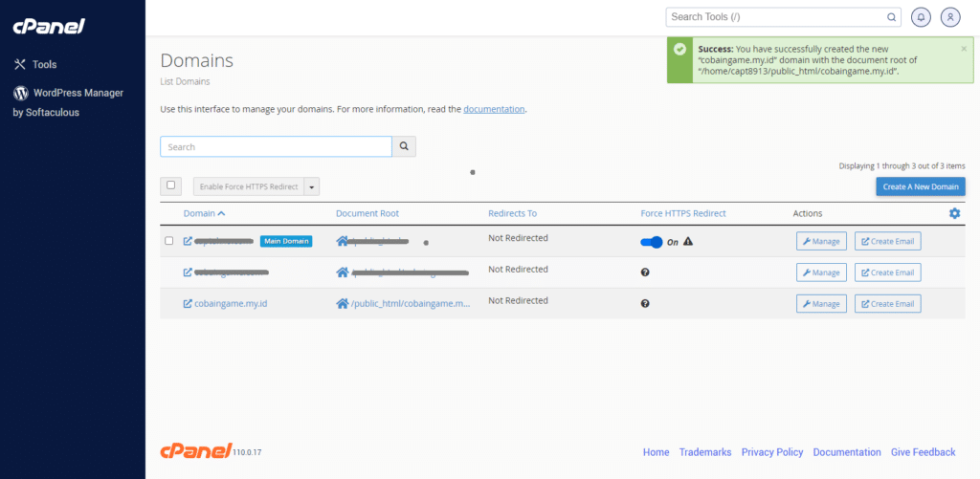Click the warning triangle icon beside On
The width and height of the screenshot is (980, 479).
[x=688, y=241]
